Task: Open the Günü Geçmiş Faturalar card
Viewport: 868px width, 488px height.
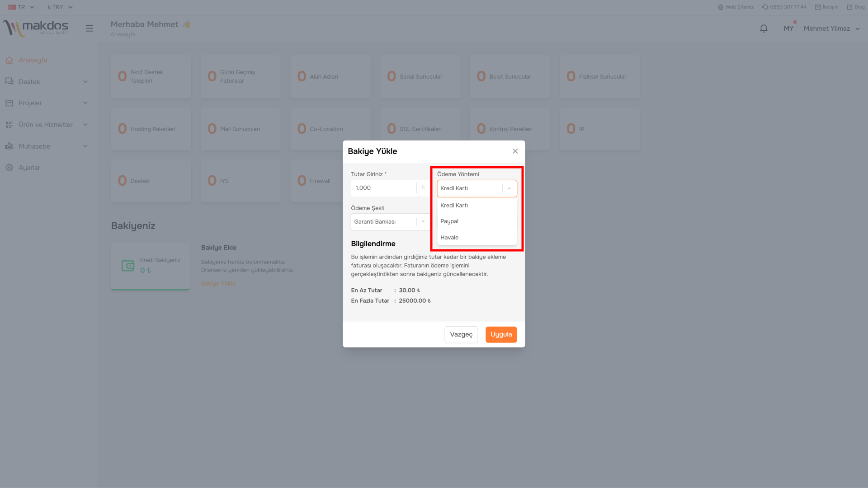Action: [241, 77]
